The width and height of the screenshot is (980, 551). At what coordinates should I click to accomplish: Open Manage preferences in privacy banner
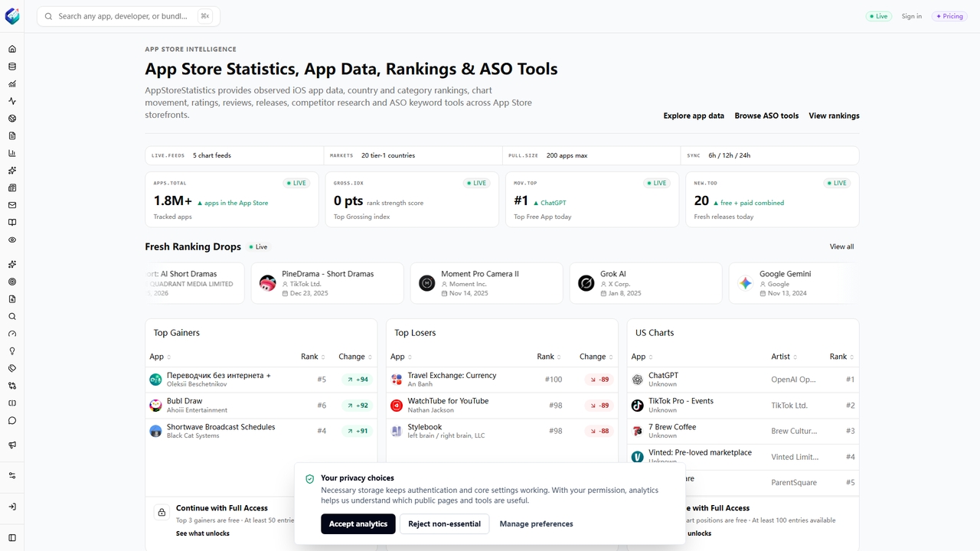[x=536, y=524]
